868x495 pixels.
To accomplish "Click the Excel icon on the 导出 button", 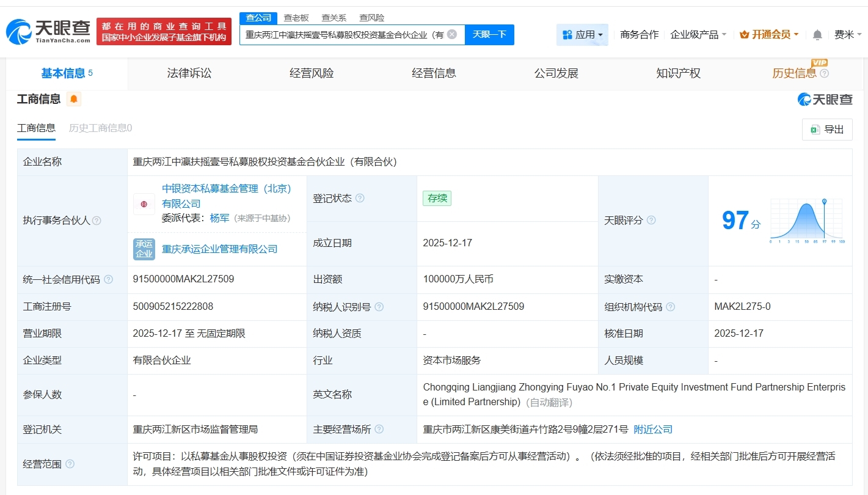I will 814,129.
